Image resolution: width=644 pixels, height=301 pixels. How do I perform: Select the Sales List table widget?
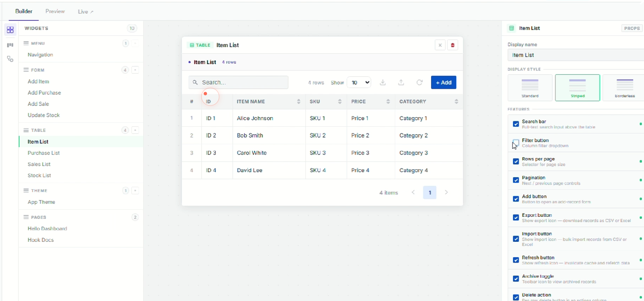[x=39, y=164]
